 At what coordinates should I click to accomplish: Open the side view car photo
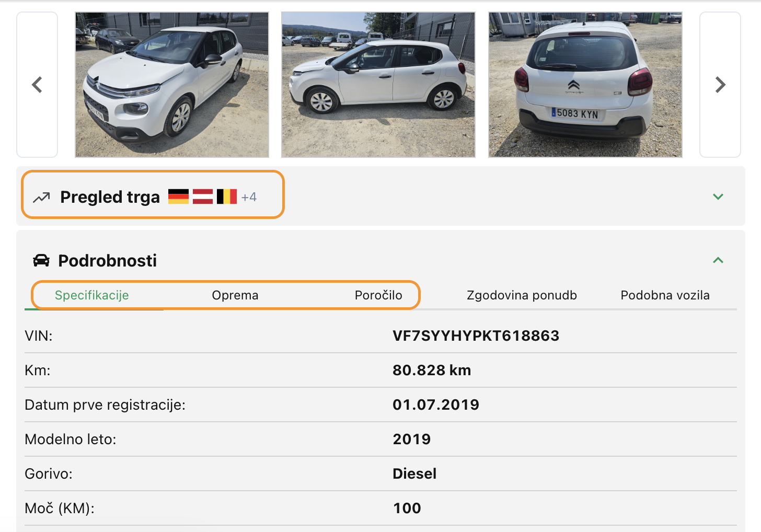click(378, 85)
